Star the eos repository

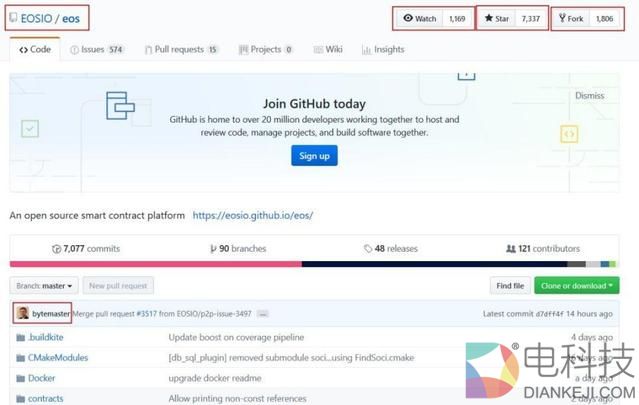click(x=496, y=18)
